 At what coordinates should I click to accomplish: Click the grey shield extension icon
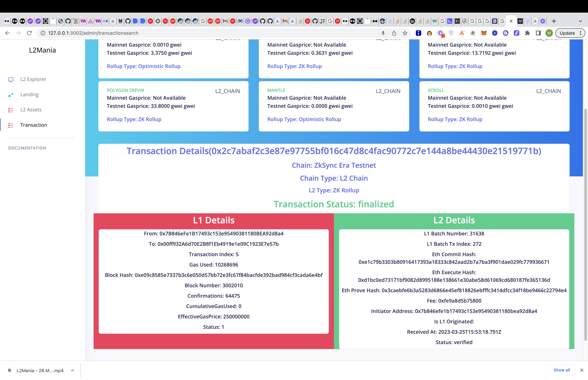coord(451,33)
